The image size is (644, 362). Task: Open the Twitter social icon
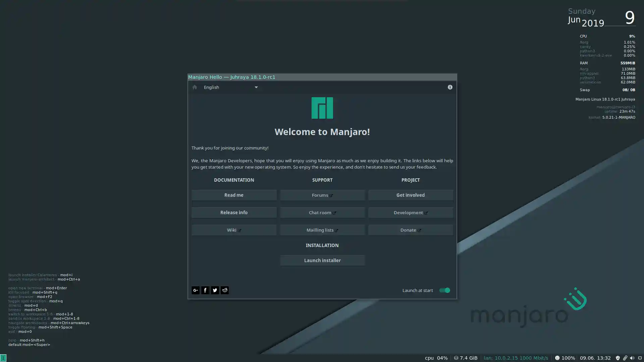[x=215, y=290]
